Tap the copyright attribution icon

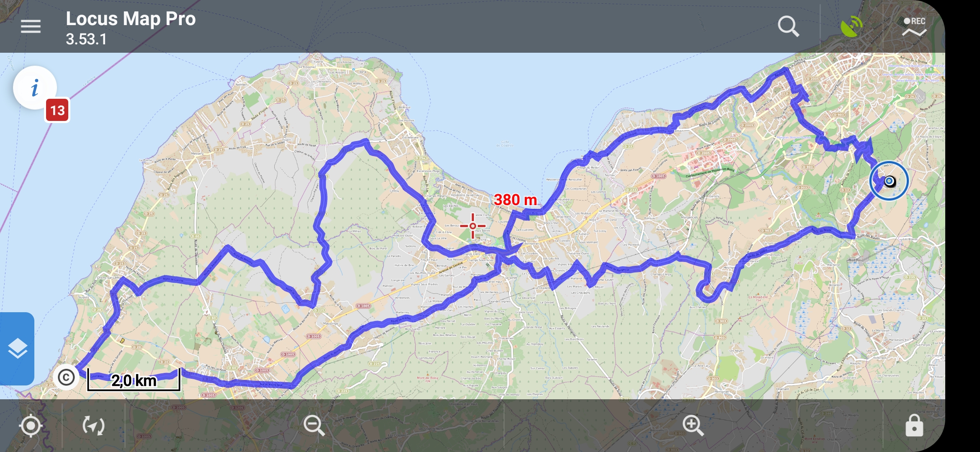click(x=66, y=378)
